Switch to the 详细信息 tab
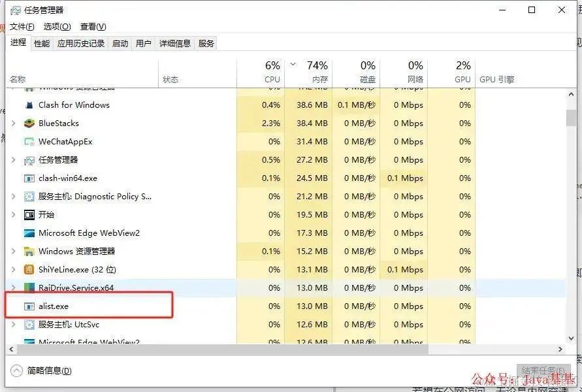 pos(175,44)
